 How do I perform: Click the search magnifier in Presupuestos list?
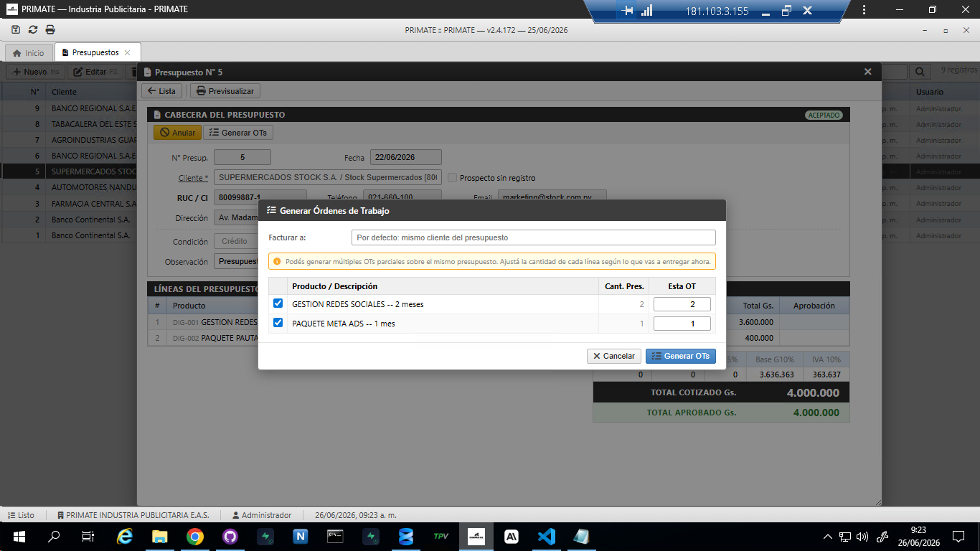[920, 72]
